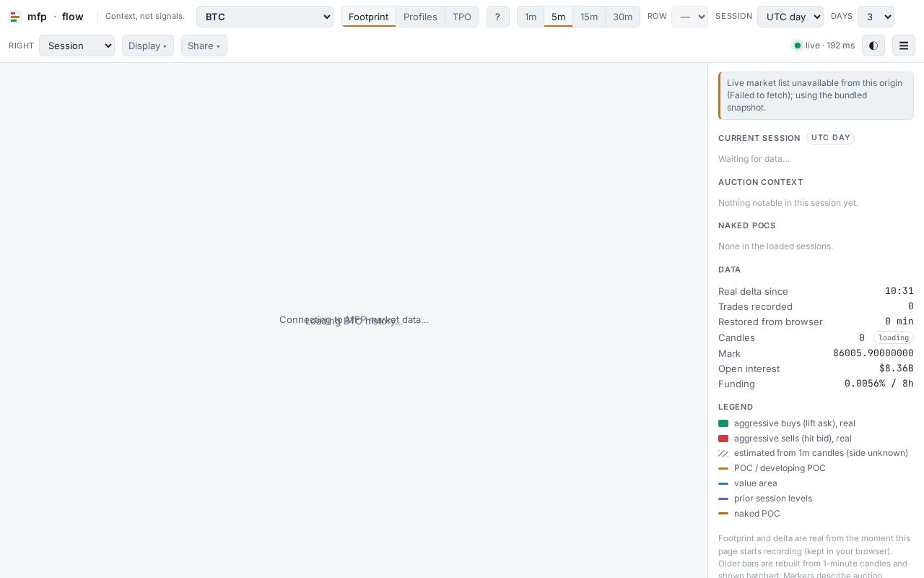Screen dimensions: 924x578
Task: Select the 15m timeframe
Action: 589,17
